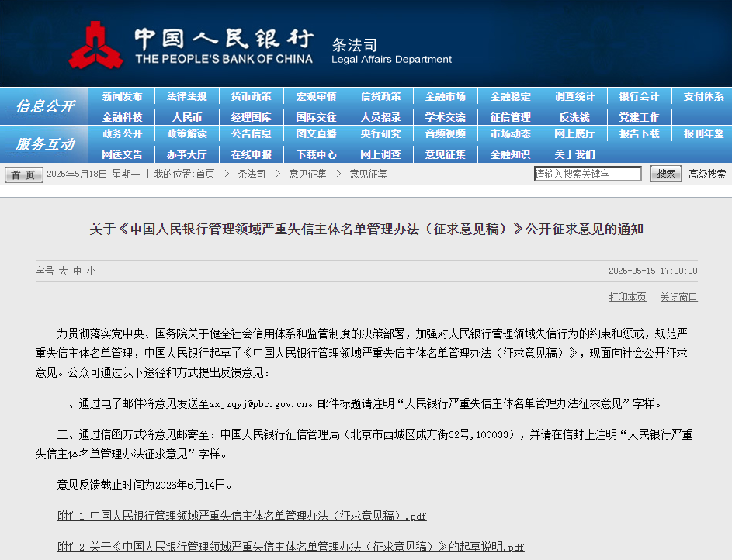Click the date 2026年5月18日 星期一
The height and width of the screenshot is (560, 732).
pyautogui.click(x=93, y=174)
